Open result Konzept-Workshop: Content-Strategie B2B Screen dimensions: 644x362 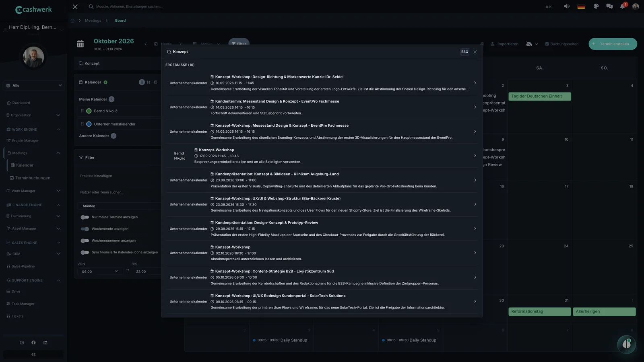coord(322,277)
